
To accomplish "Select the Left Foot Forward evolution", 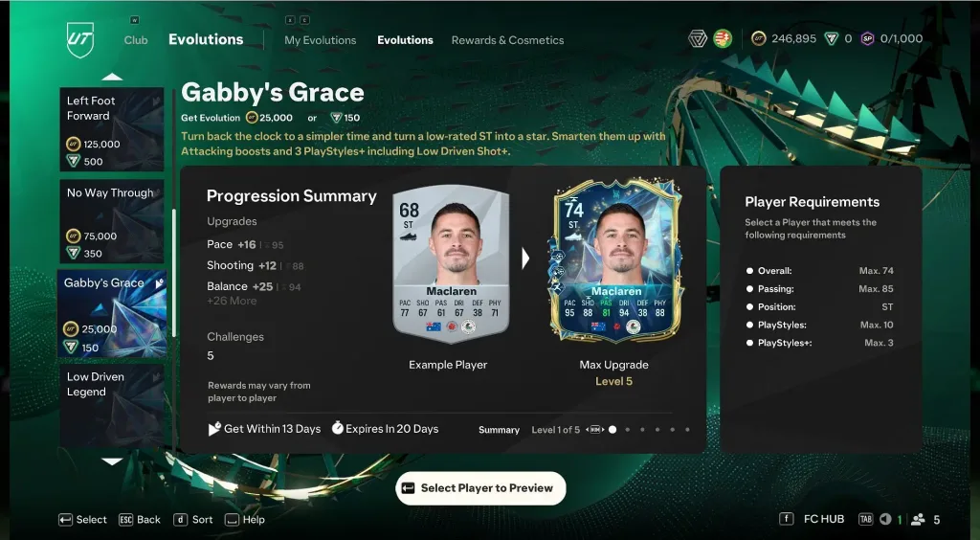I will tap(112, 129).
